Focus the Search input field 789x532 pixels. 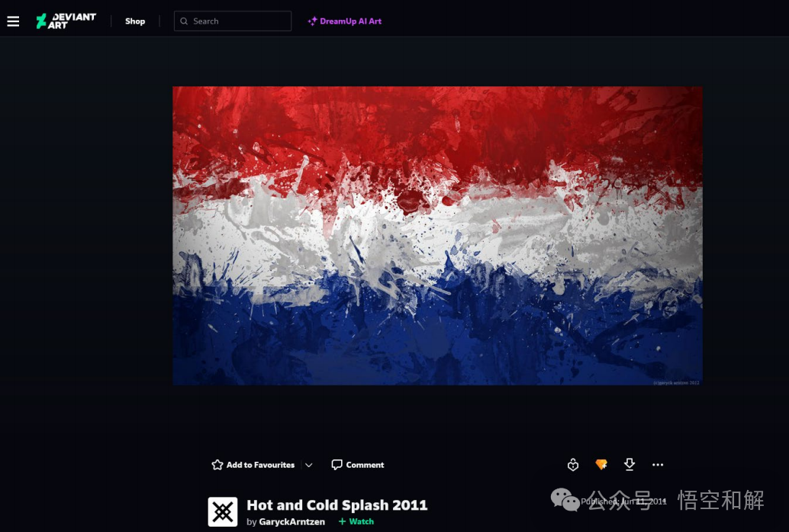point(233,21)
